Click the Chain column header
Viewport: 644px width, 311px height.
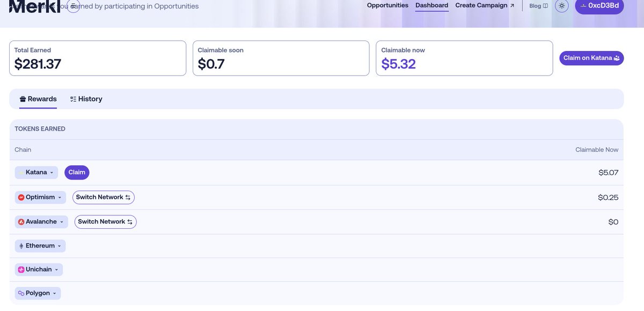pos(23,150)
